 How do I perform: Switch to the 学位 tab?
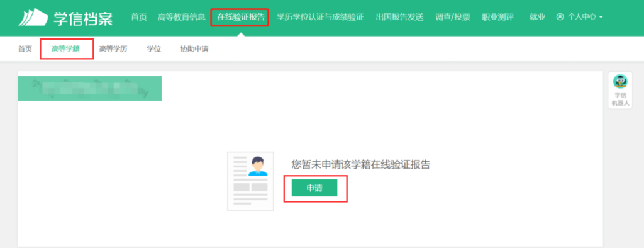[x=154, y=49]
